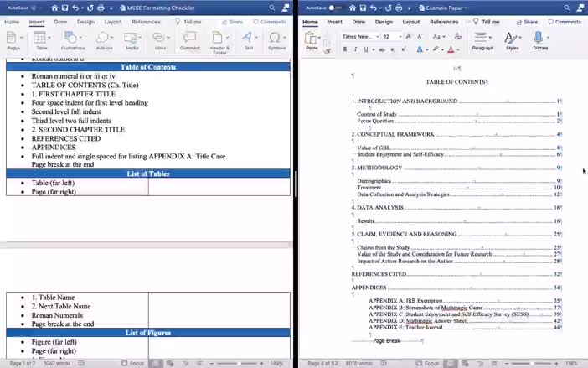Viewport: 588px width, 368px height.
Task: Click the Dictate microphone icon
Action: click(x=540, y=39)
